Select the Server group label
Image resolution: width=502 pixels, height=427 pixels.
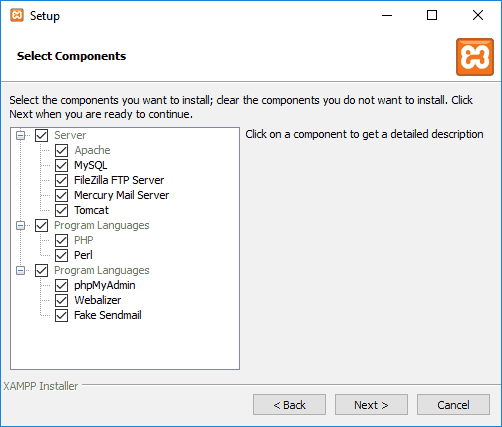[70, 135]
